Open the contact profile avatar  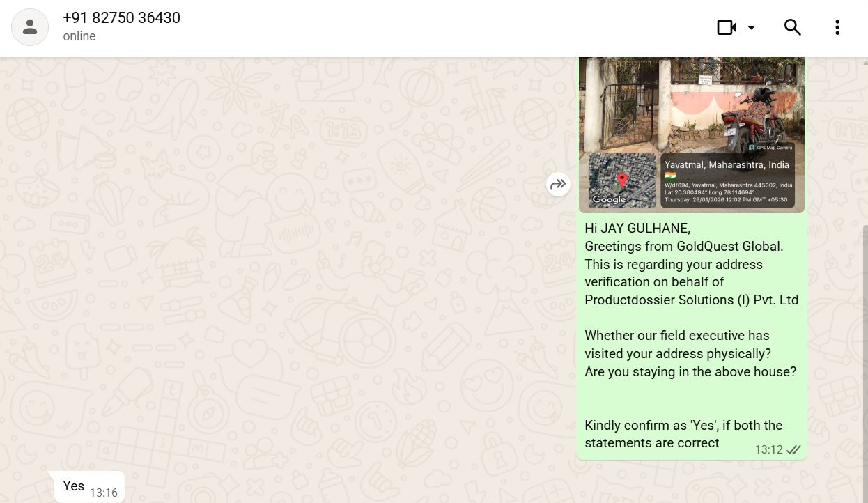click(30, 27)
